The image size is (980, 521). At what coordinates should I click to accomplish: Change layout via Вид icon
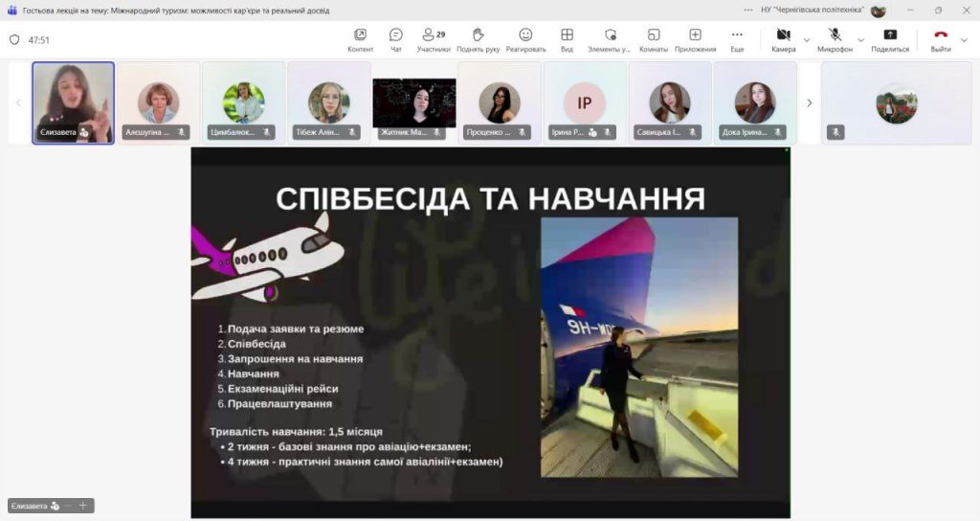pyautogui.click(x=567, y=39)
